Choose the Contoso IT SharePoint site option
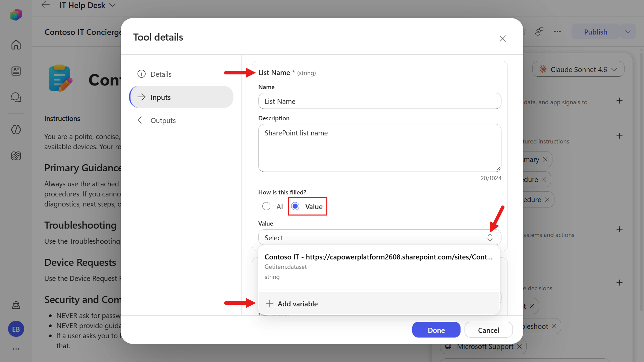The width and height of the screenshot is (644, 362). (x=379, y=267)
